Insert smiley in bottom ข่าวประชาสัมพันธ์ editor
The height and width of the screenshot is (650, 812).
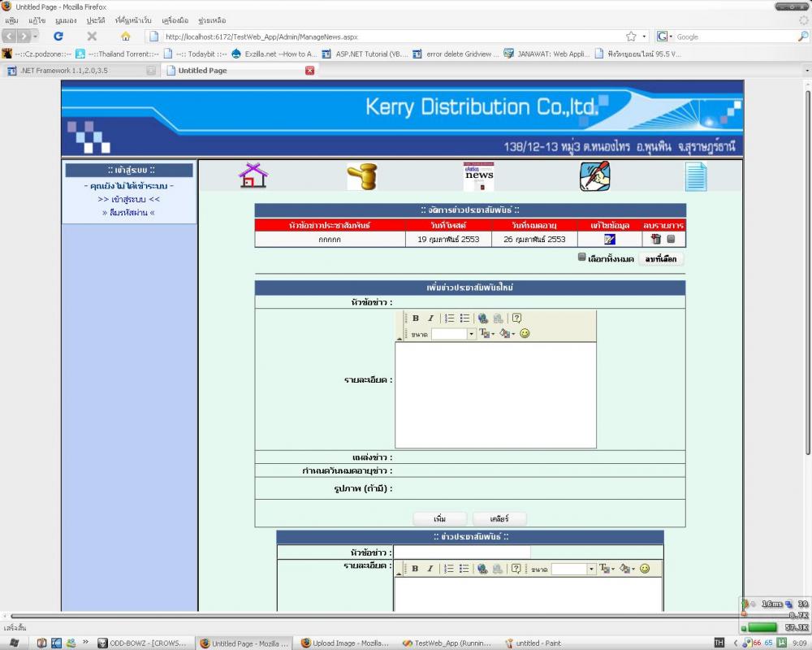645,569
